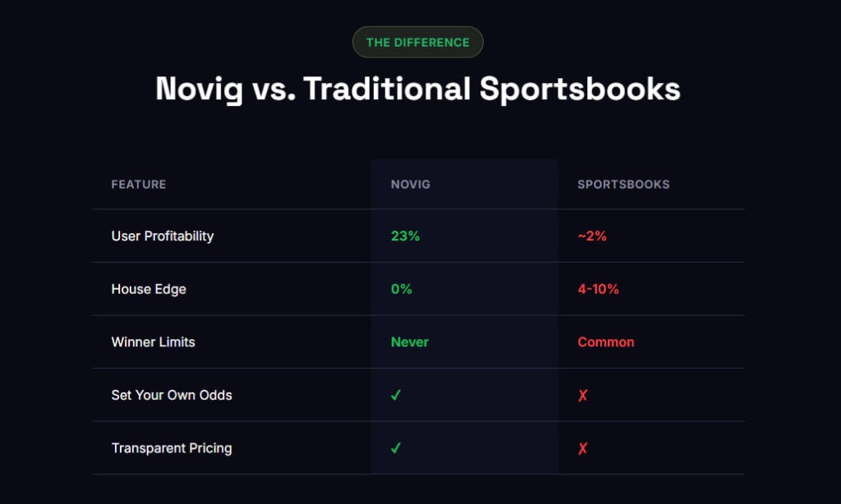The image size is (841, 504).
Task: Select the User Profitability row label
Action: [163, 236]
